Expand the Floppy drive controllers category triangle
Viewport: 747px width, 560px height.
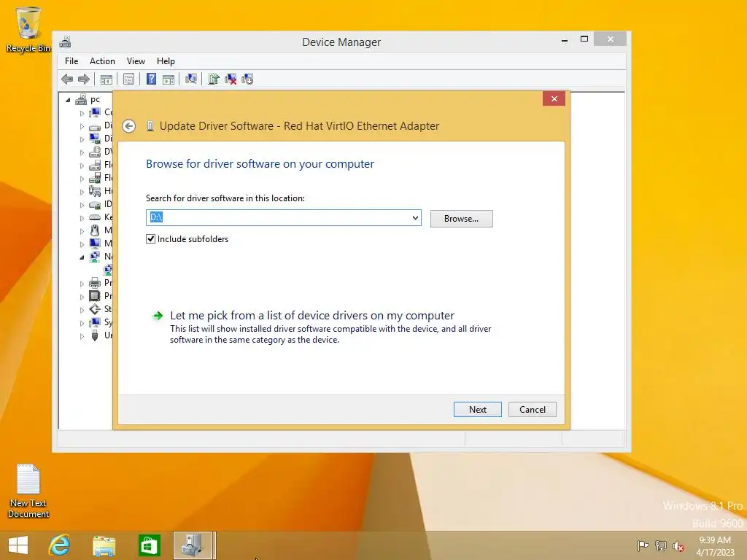point(82,179)
